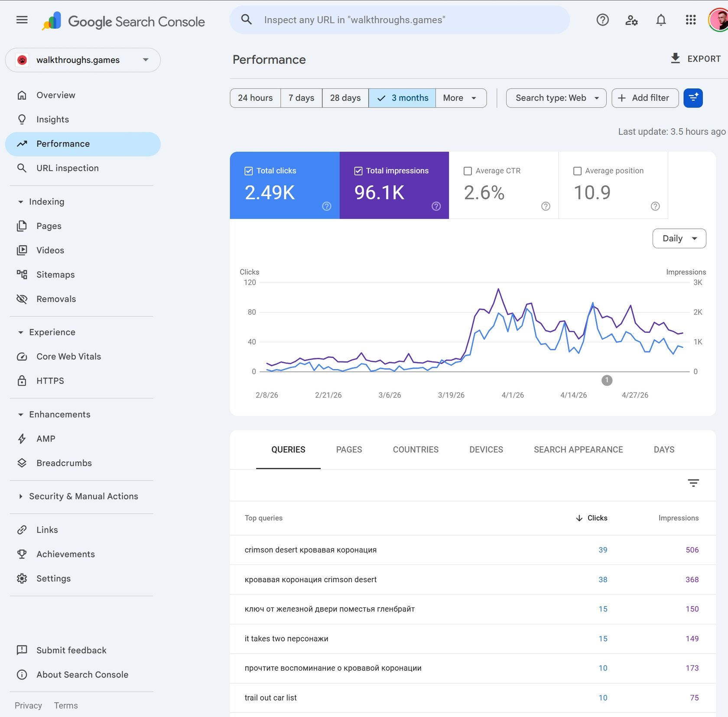Open the Search type: Web dropdown

point(556,98)
